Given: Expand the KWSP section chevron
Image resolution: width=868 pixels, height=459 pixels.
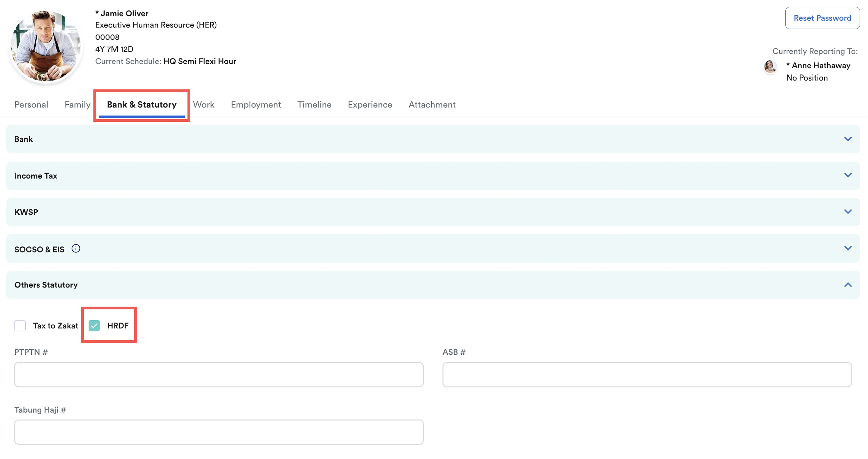Looking at the screenshot, I should (848, 212).
